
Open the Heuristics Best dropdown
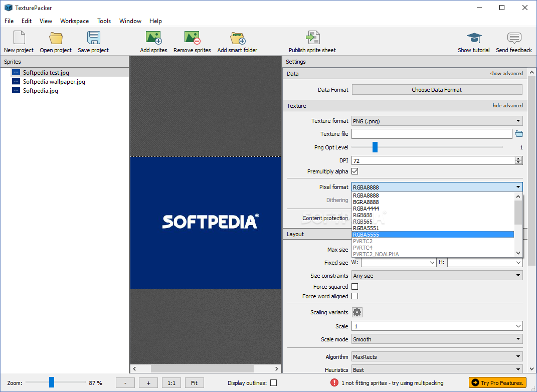click(x=437, y=369)
